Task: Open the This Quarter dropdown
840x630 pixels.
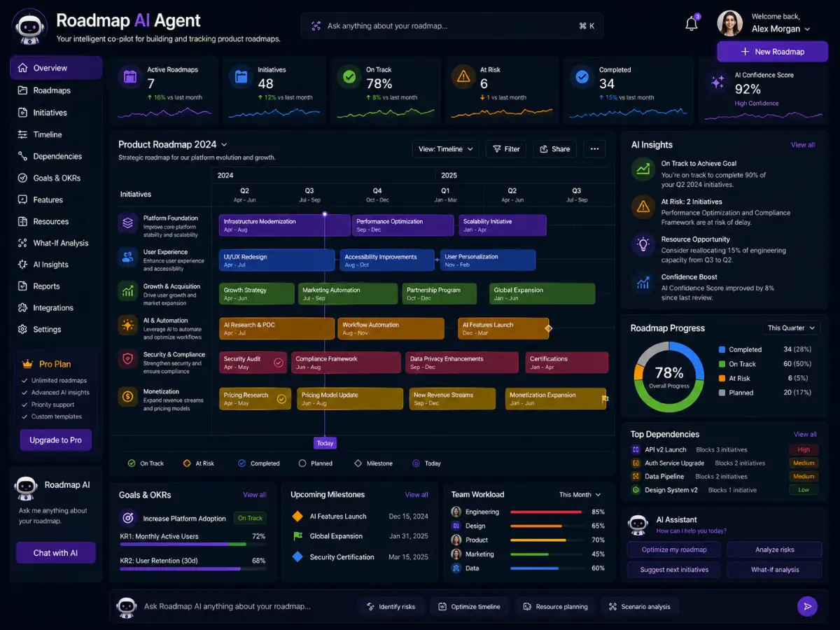Action: click(x=791, y=328)
